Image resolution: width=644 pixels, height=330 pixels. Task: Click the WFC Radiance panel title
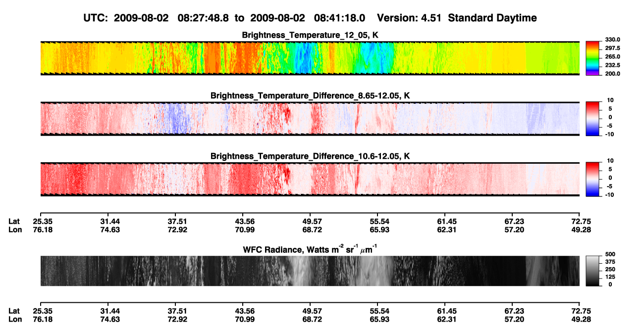[310, 249]
